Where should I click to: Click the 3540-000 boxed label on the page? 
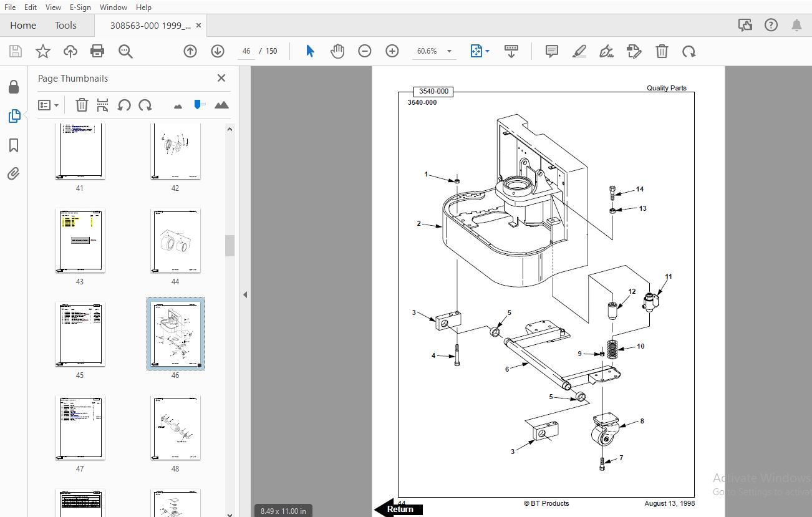point(433,91)
